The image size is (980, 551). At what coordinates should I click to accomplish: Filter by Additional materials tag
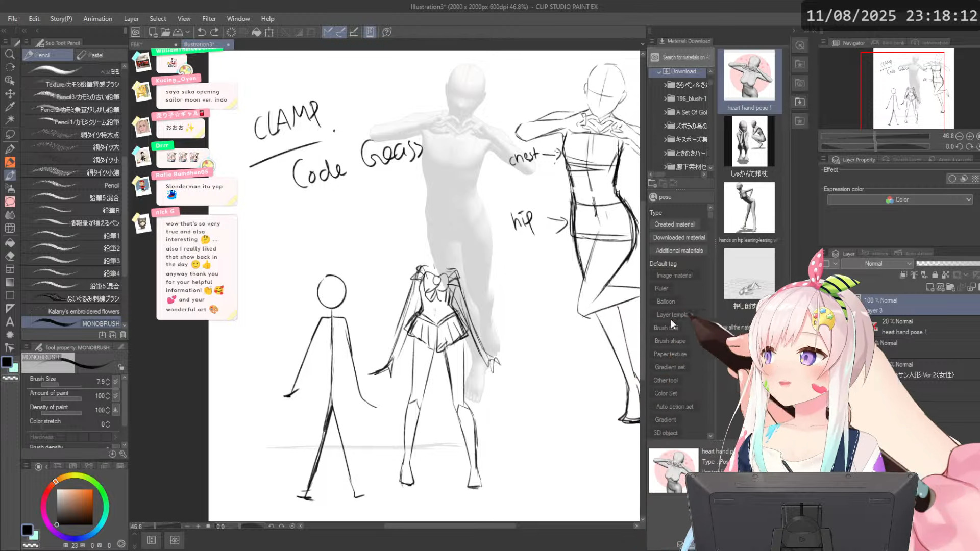click(x=679, y=251)
